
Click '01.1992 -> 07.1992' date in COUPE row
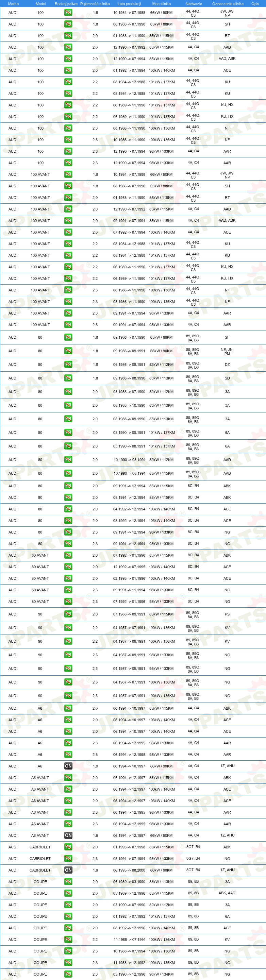pos(129,917)
